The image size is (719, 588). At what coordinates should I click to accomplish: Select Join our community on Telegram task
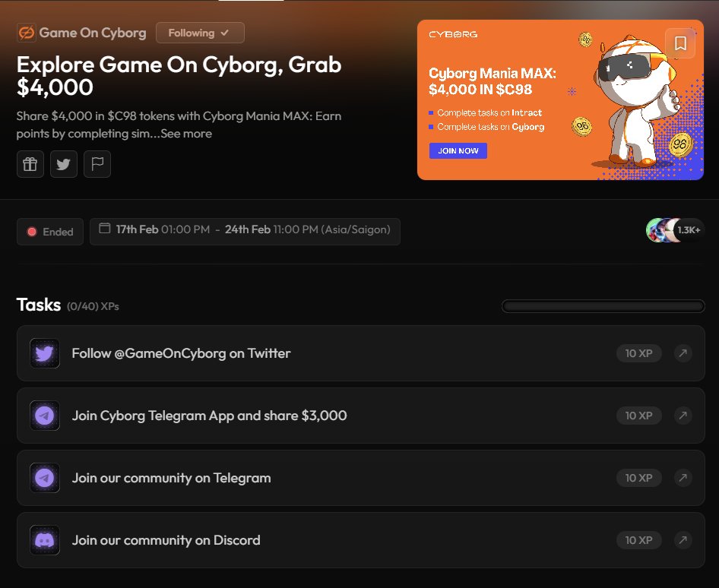tap(360, 478)
